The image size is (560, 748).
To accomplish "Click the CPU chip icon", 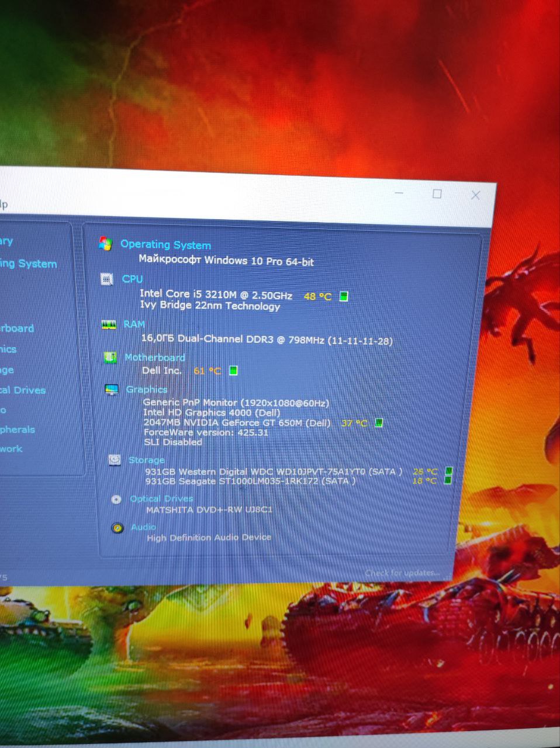I will pos(106,279).
